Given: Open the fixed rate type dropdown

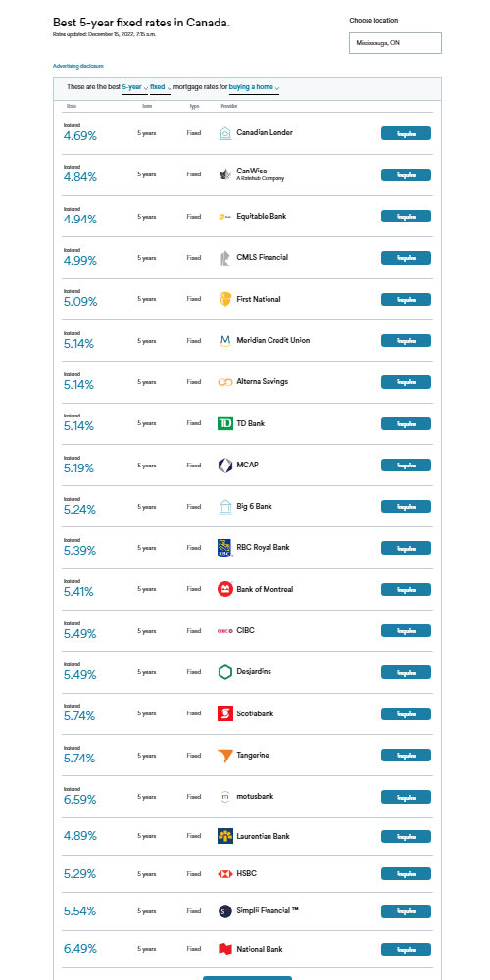Looking at the screenshot, I should pyautogui.click(x=161, y=87).
